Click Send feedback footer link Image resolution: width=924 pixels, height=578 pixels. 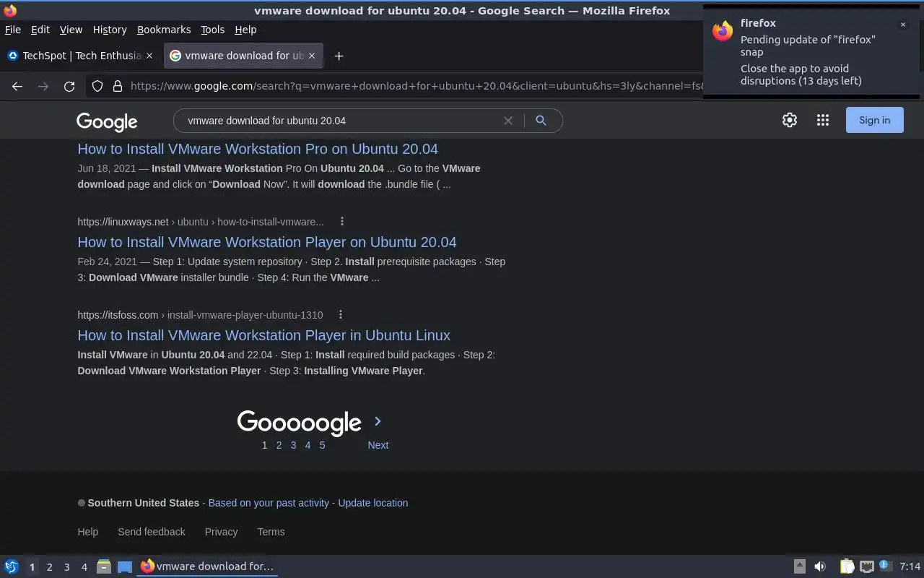pyautogui.click(x=152, y=532)
